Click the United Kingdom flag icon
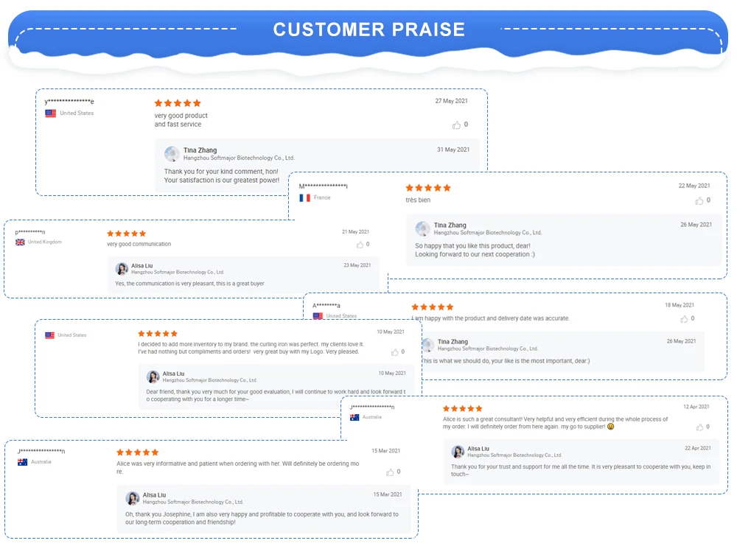 click(x=20, y=242)
